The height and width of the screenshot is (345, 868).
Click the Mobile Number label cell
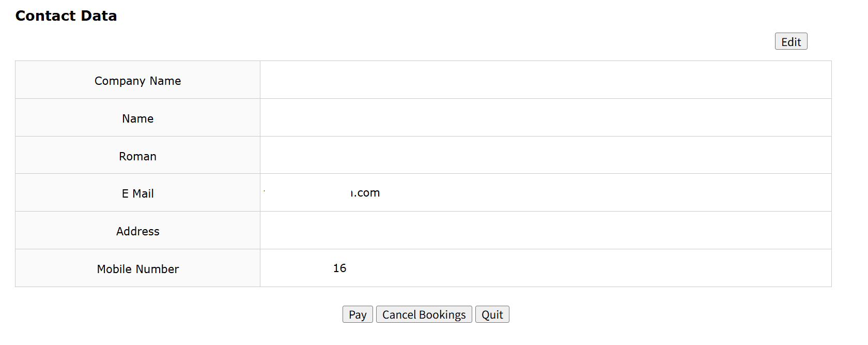click(x=137, y=269)
